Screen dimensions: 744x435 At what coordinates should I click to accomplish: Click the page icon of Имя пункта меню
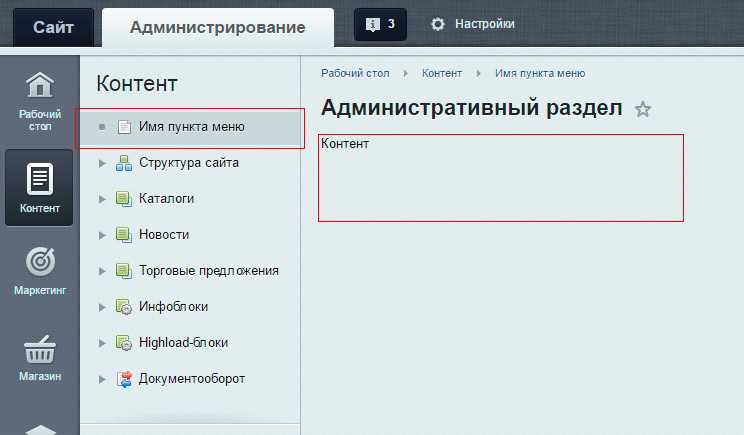[x=124, y=127]
